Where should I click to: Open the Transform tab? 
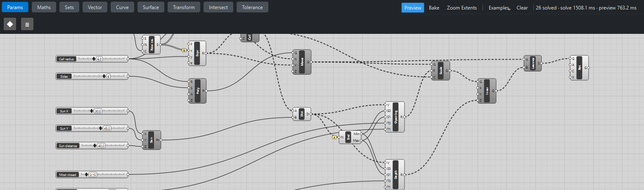coord(184,7)
